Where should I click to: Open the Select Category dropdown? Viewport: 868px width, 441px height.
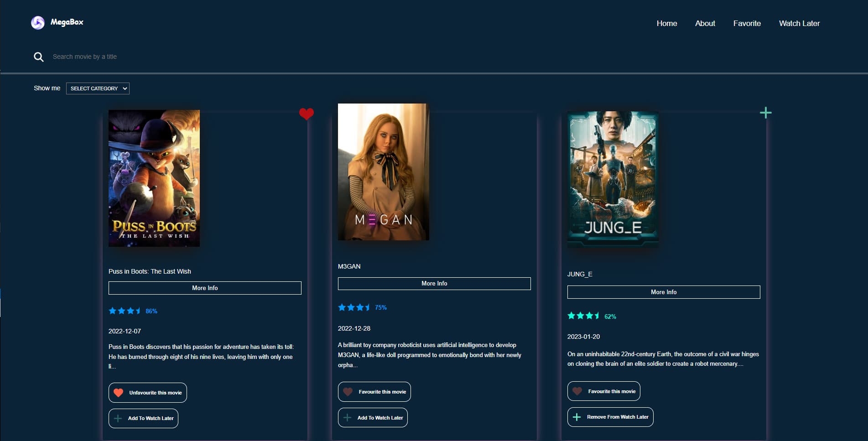coord(98,88)
